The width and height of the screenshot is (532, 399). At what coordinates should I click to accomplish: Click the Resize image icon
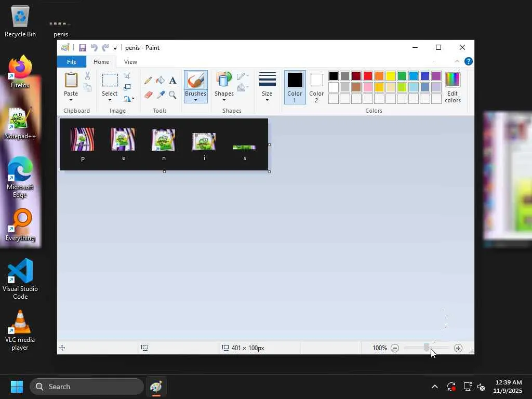click(x=127, y=87)
